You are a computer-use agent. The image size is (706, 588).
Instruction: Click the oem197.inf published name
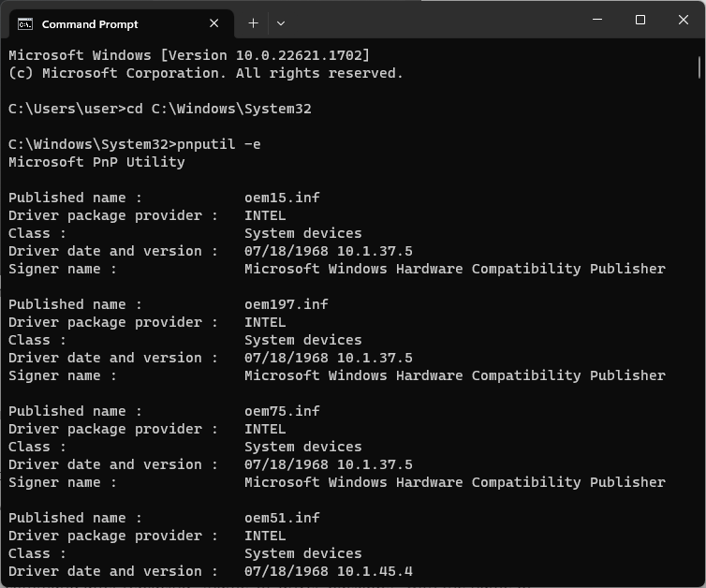286,304
